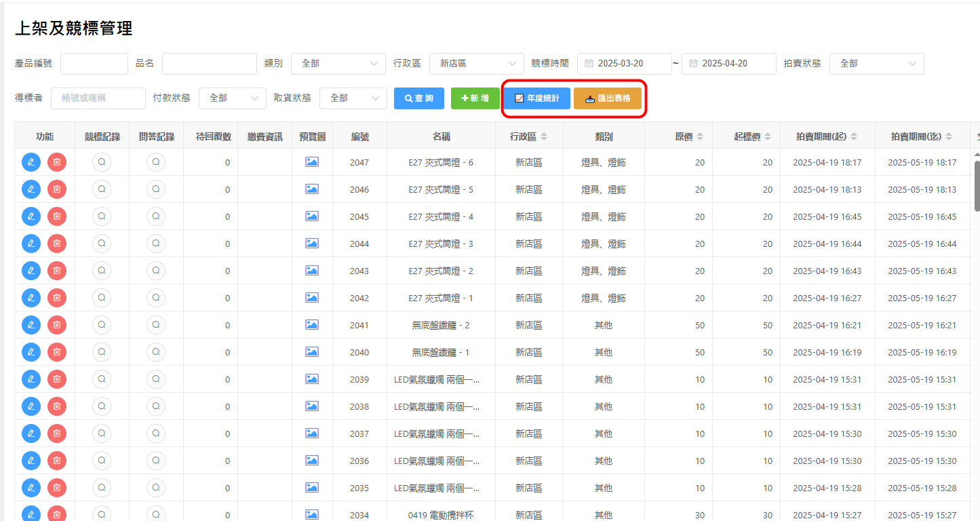Edit item 2036 with pencil icon

[31, 461]
